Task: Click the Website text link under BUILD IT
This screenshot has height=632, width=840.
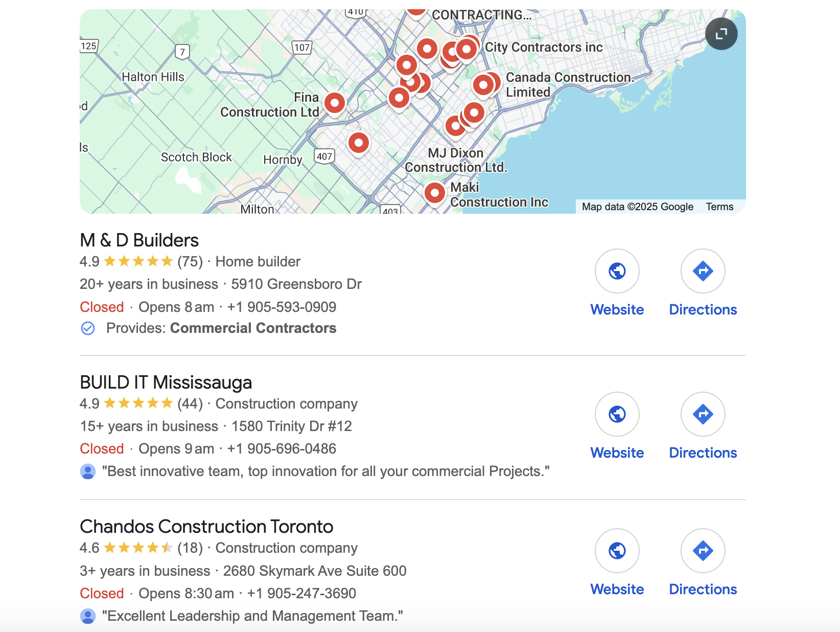Action: coord(617,453)
